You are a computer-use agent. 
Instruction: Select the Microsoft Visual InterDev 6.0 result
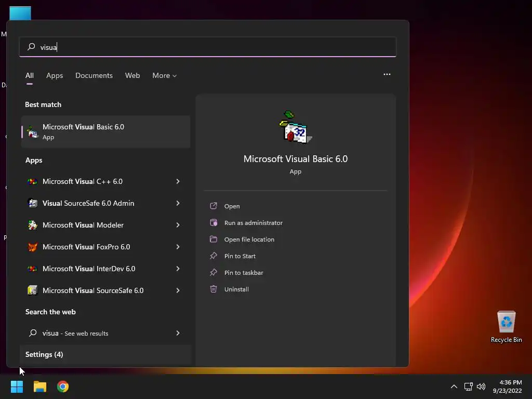tap(105, 269)
